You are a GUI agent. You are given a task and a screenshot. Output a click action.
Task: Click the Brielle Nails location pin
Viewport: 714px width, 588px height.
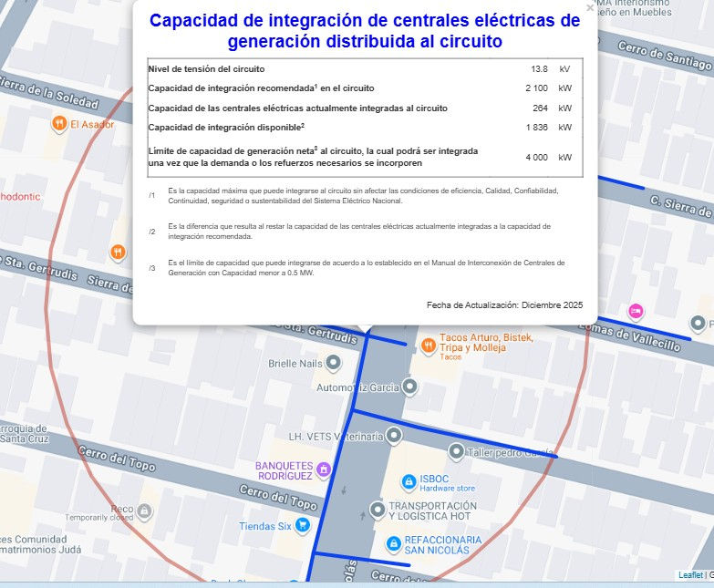coord(334,363)
